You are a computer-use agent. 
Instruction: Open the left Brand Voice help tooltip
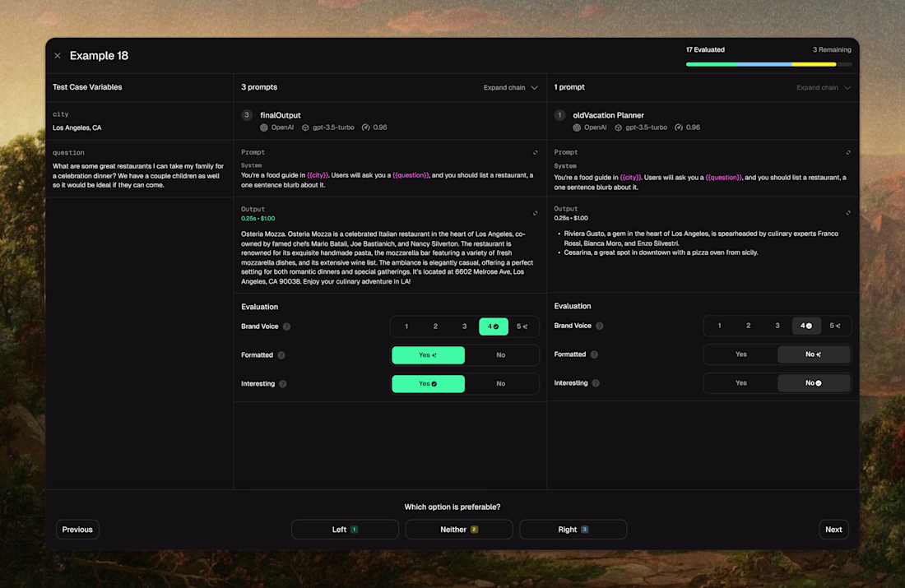point(287,326)
